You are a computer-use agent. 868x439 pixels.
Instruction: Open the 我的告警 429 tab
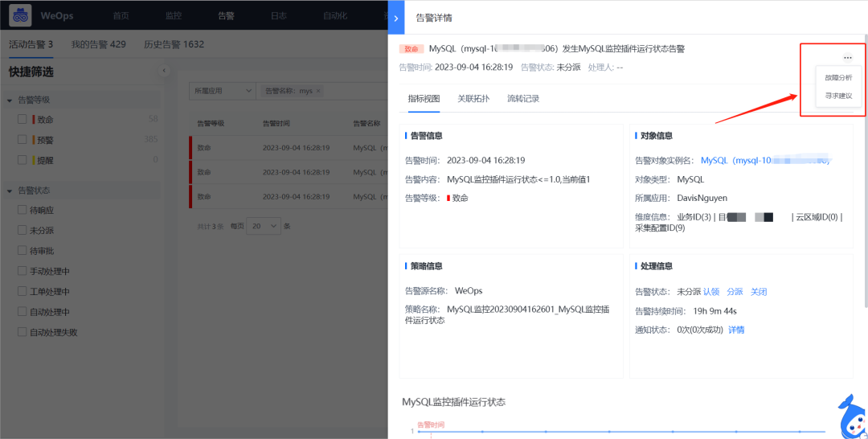point(99,44)
